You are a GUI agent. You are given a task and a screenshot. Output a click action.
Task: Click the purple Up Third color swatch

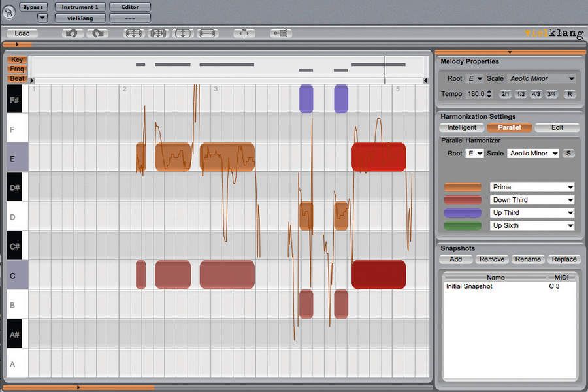click(463, 213)
